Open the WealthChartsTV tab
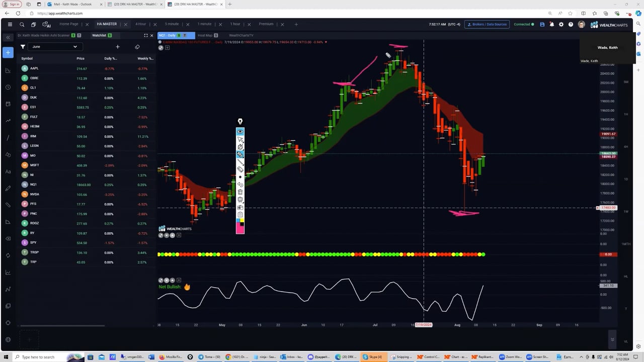 241,35
